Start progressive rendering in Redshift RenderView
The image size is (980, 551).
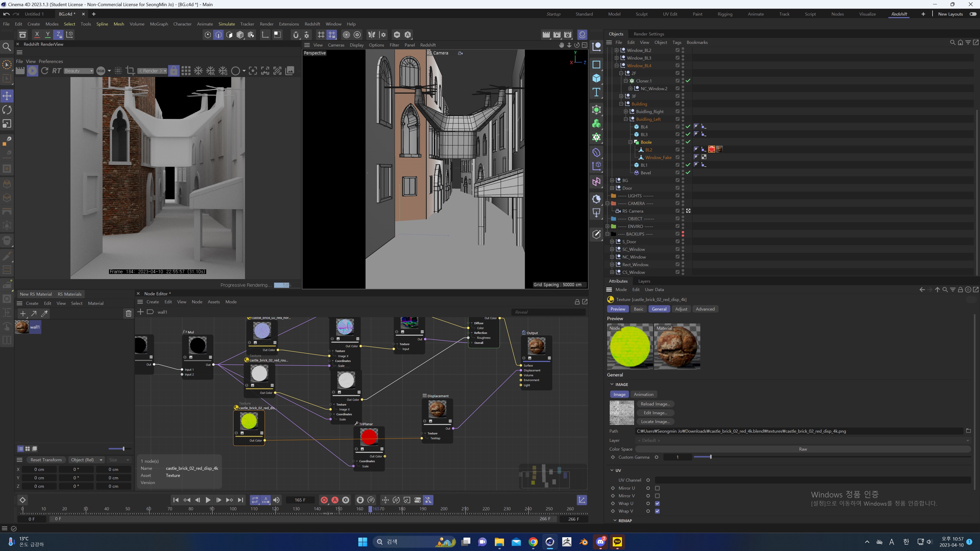[33, 71]
